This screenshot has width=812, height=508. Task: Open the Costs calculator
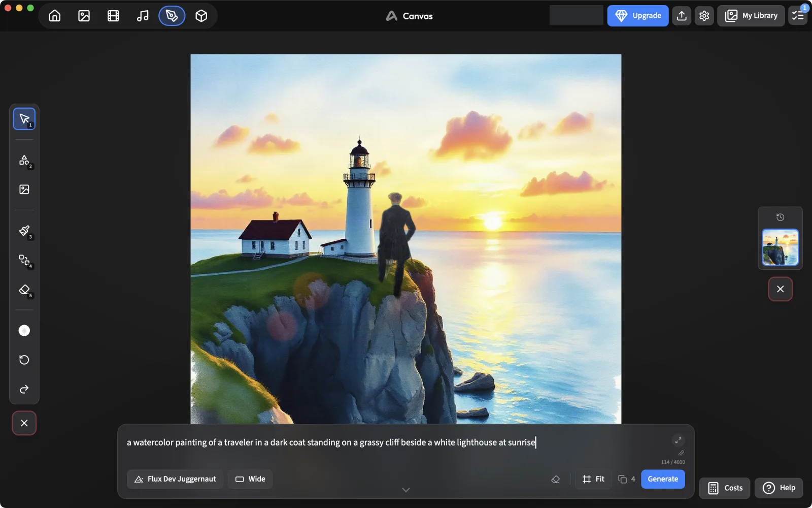pos(725,488)
